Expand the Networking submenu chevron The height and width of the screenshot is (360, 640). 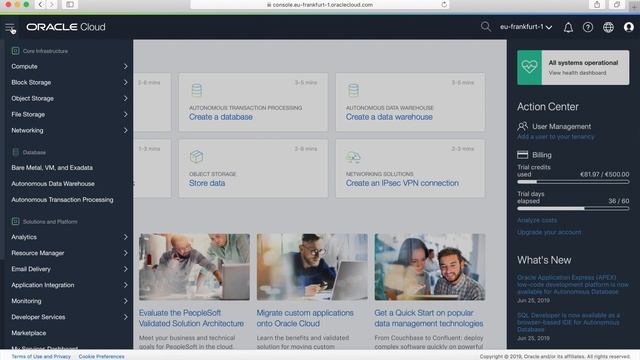125,131
